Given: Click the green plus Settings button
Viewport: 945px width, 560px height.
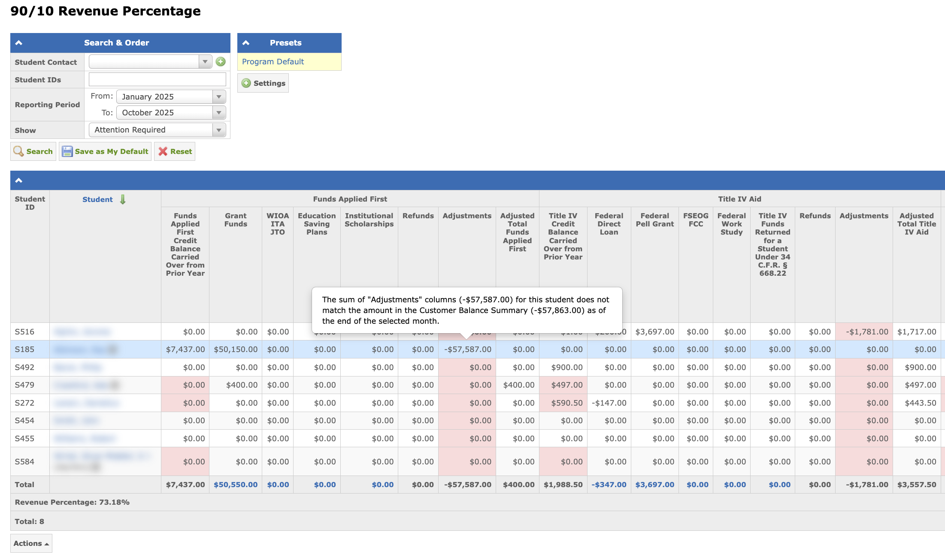Looking at the screenshot, I should pyautogui.click(x=263, y=83).
